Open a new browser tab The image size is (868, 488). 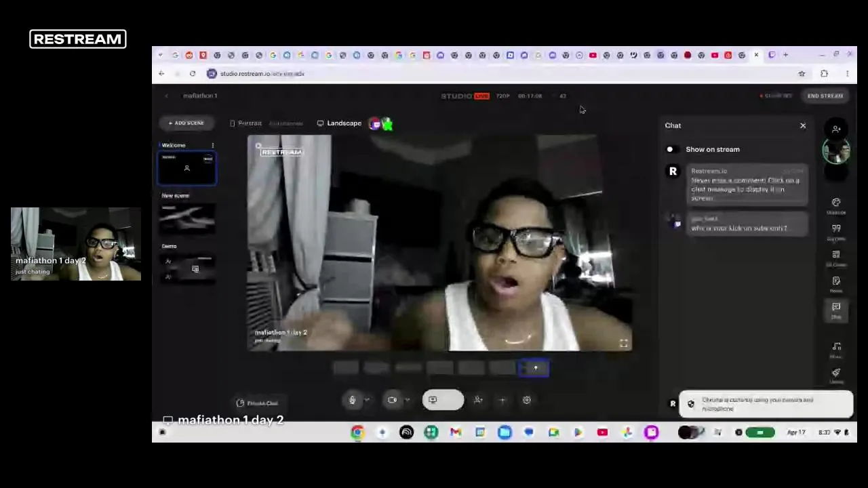pyautogui.click(x=786, y=55)
